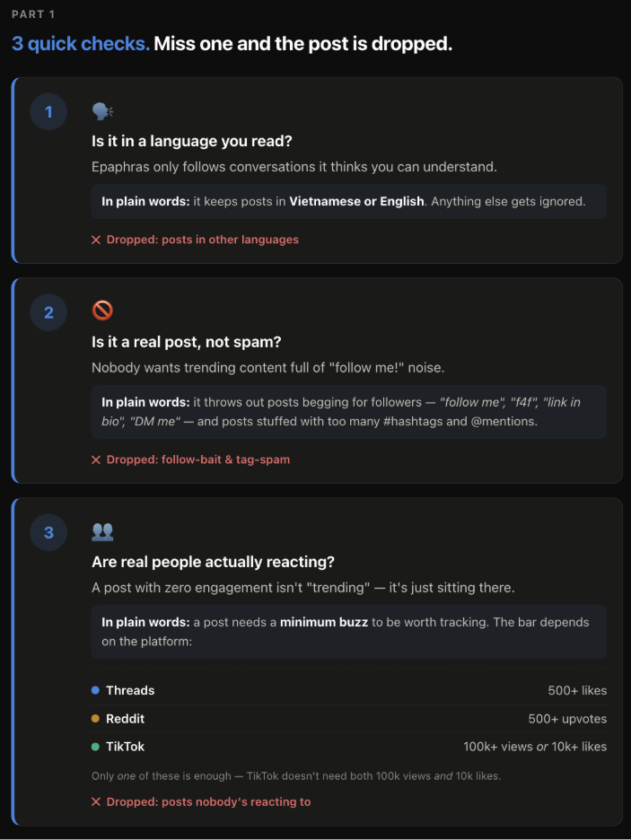Viewport: 631px width, 840px height.
Task: Click the X next to 'posts in other languages'
Action: coord(96,240)
